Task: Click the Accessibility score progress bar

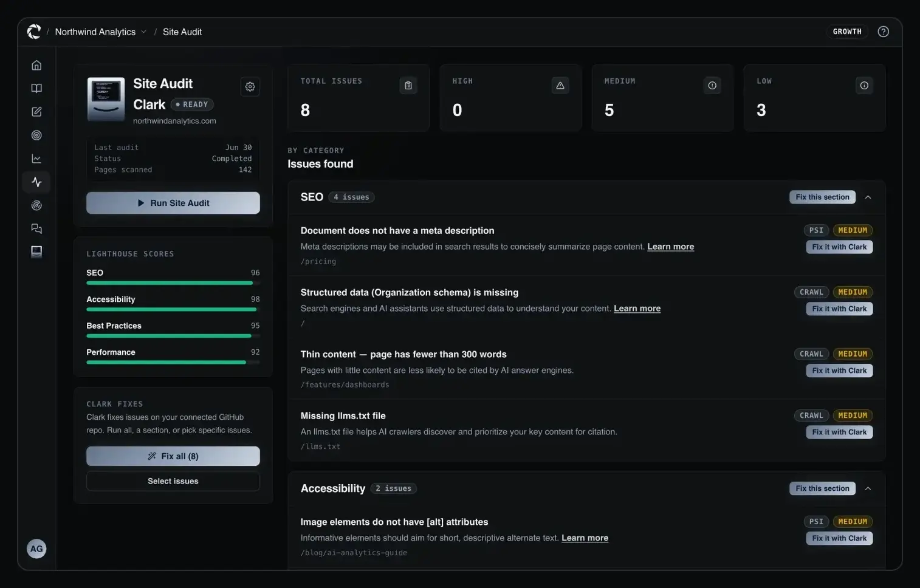Action: click(173, 309)
